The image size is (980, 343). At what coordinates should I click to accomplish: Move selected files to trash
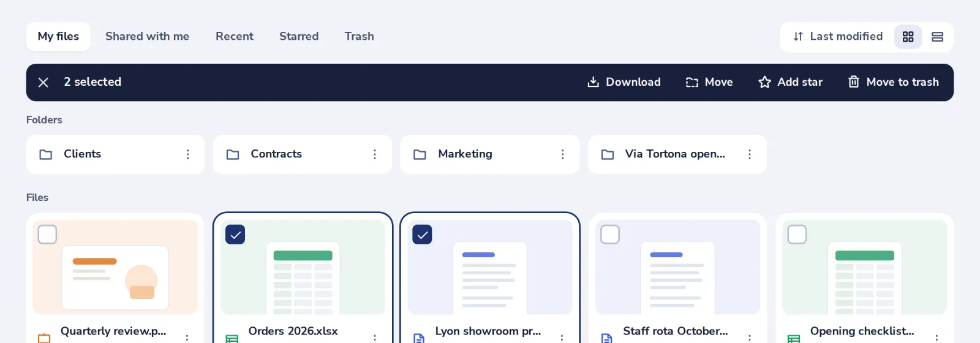[893, 82]
